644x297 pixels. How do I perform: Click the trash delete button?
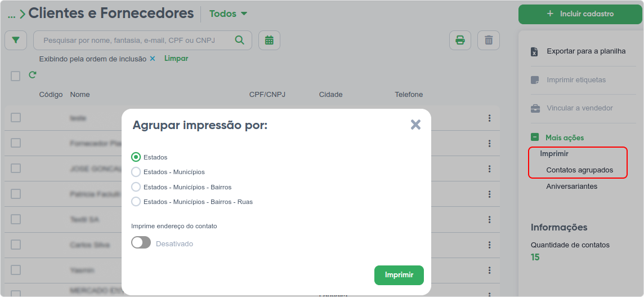tap(489, 41)
